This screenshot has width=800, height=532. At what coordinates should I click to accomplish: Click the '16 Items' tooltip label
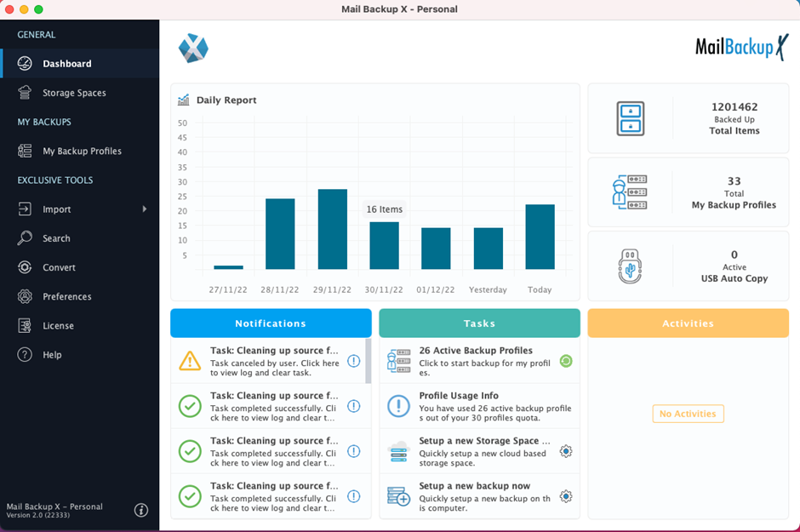tap(384, 209)
